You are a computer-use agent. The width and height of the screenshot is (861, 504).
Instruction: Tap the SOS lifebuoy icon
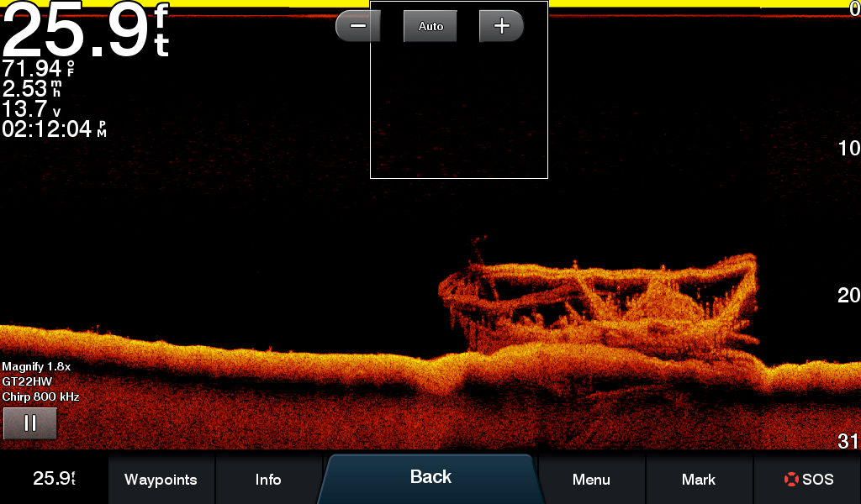[790, 480]
